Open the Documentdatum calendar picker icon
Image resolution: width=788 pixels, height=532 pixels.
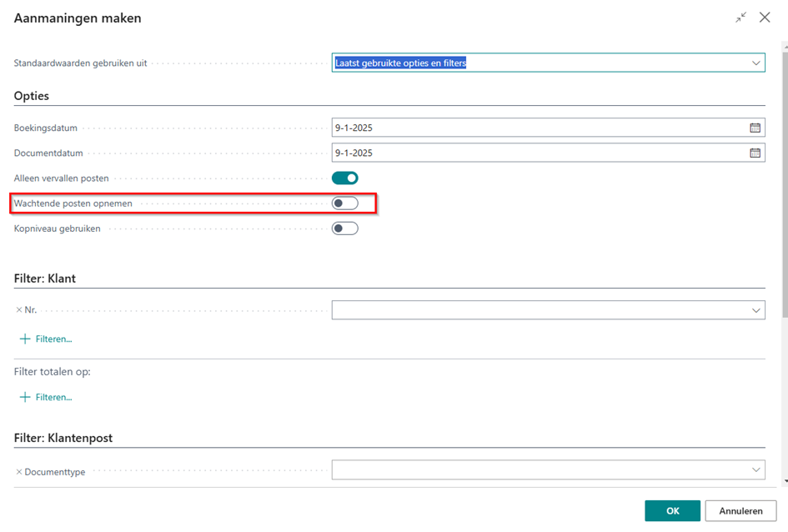tap(755, 153)
